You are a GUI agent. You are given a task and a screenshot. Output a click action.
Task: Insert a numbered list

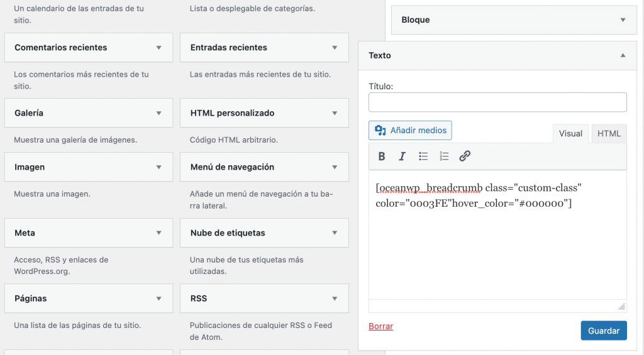tap(444, 156)
